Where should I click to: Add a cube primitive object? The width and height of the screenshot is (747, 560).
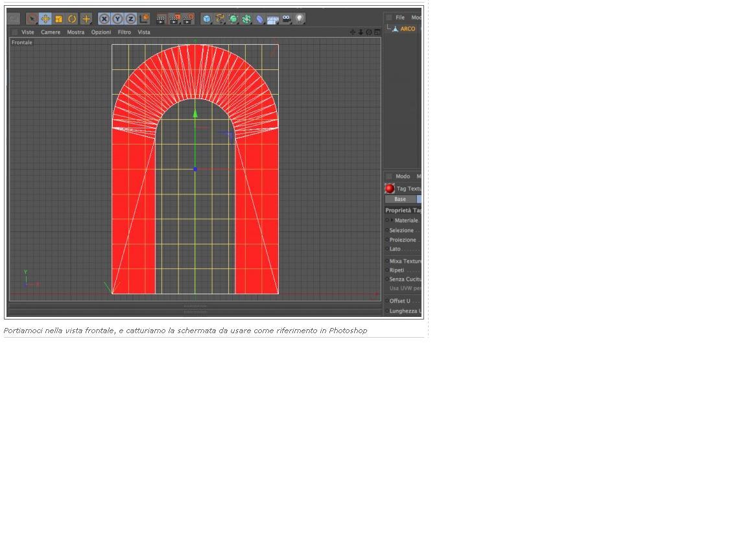(x=207, y=19)
